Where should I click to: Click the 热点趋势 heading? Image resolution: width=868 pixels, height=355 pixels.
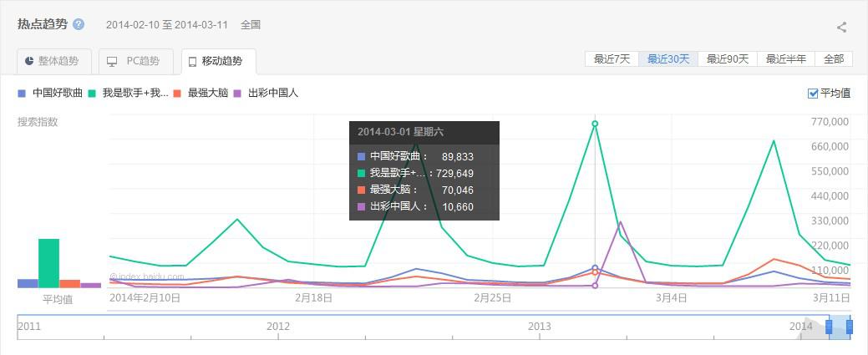tap(43, 24)
